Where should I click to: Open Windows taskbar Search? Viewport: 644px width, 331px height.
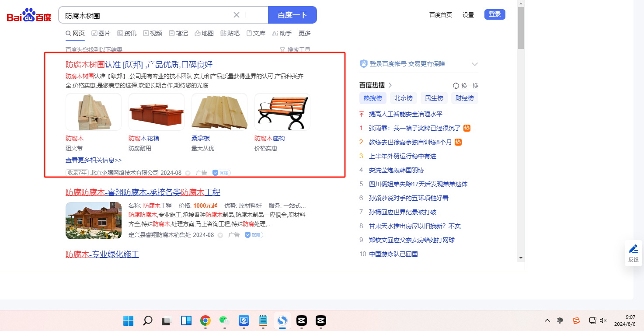[x=148, y=321]
